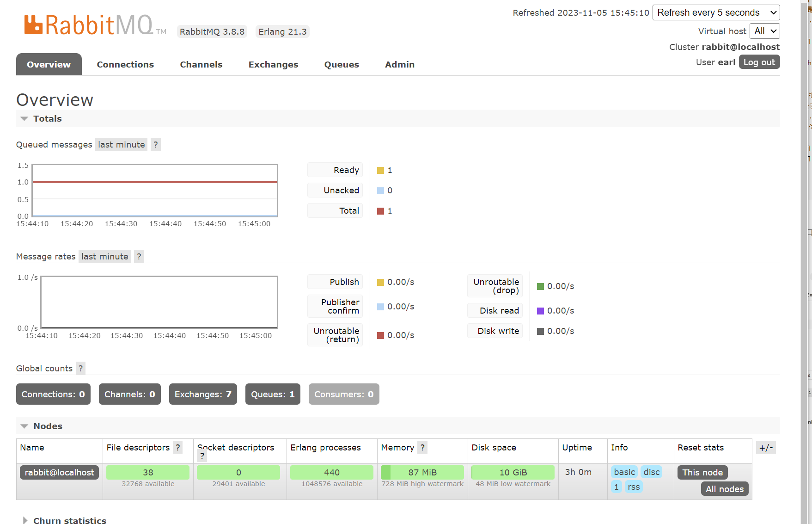
Task: Switch to the Overview tab
Action: click(x=49, y=64)
